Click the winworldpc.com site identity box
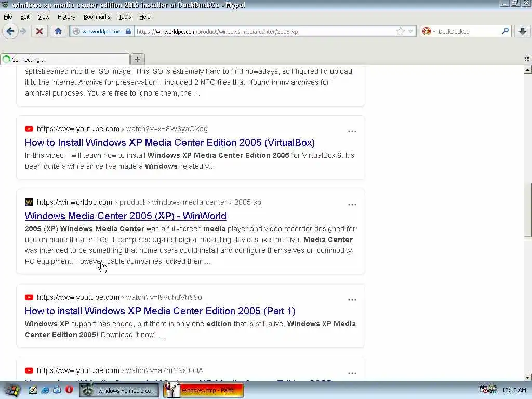This screenshot has width=532, height=399. (x=101, y=32)
